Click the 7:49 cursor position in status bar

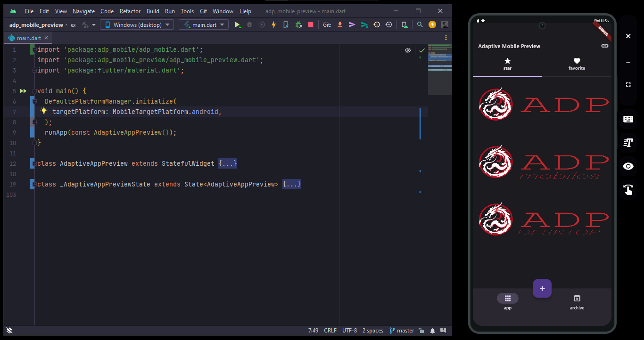pyautogui.click(x=313, y=331)
